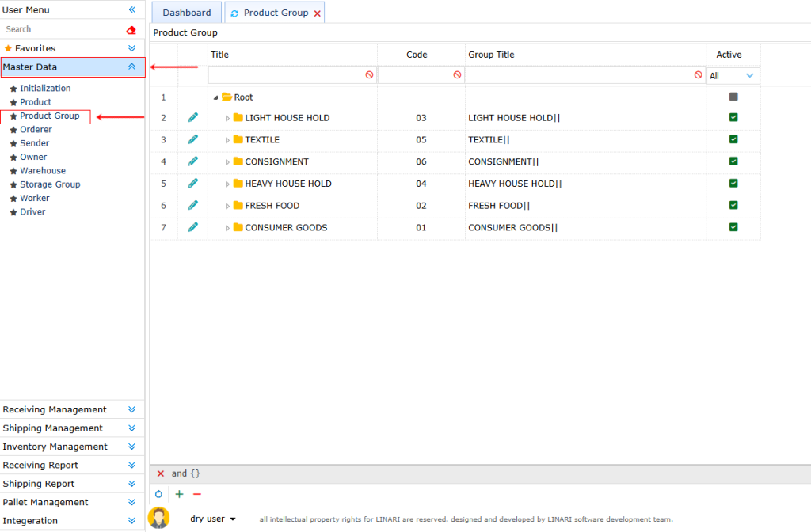811x532 pixels.
Task: Add a filter condition with the green plus icon
Action: pyautogui.click(x=179, y=494)
